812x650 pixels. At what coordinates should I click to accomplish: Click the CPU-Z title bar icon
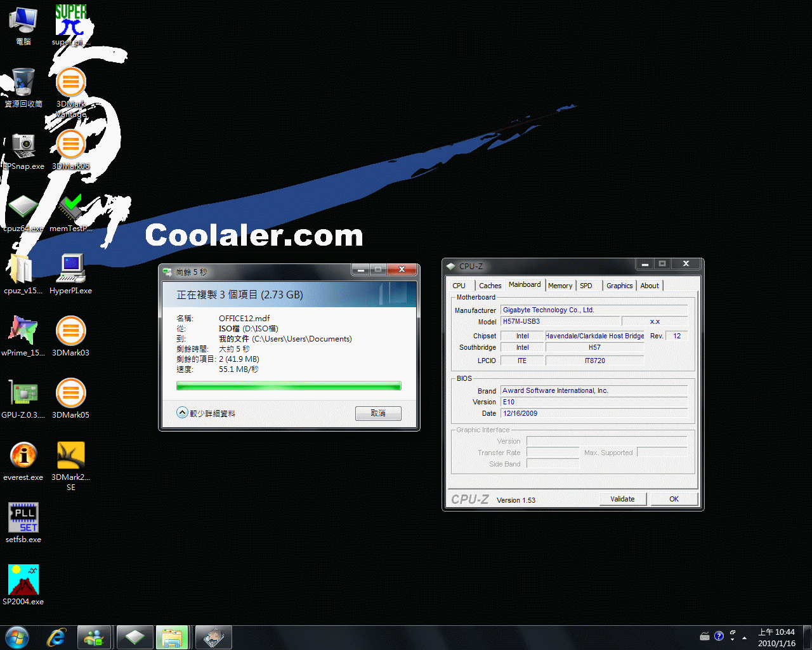451,266
